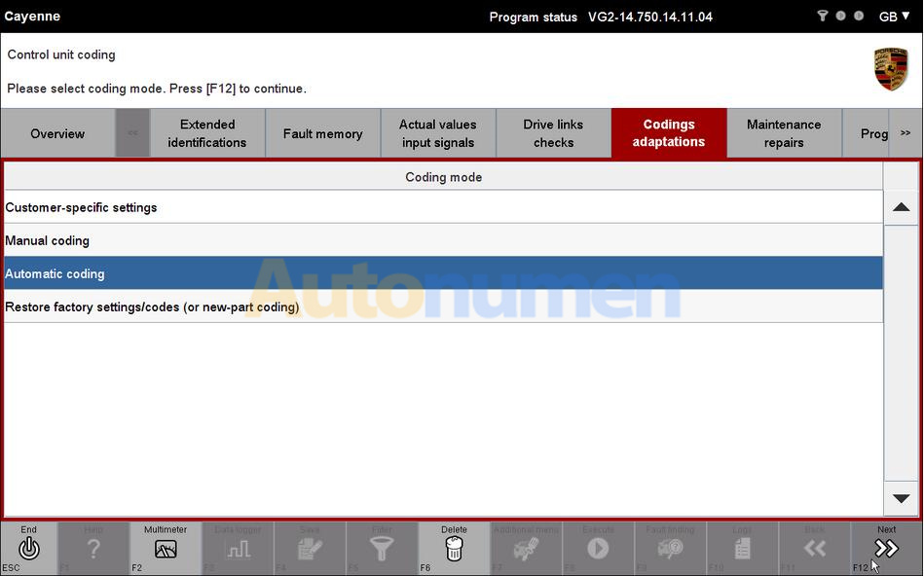Open the Multimeter tool
Viewport: 924px width, 576px height.
166,549
